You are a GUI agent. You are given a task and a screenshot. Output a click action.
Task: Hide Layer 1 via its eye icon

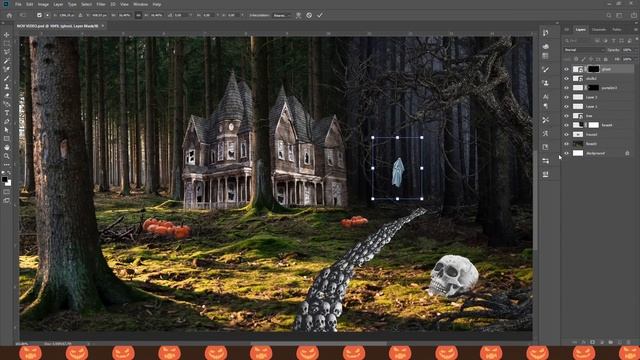click(567, 107)
